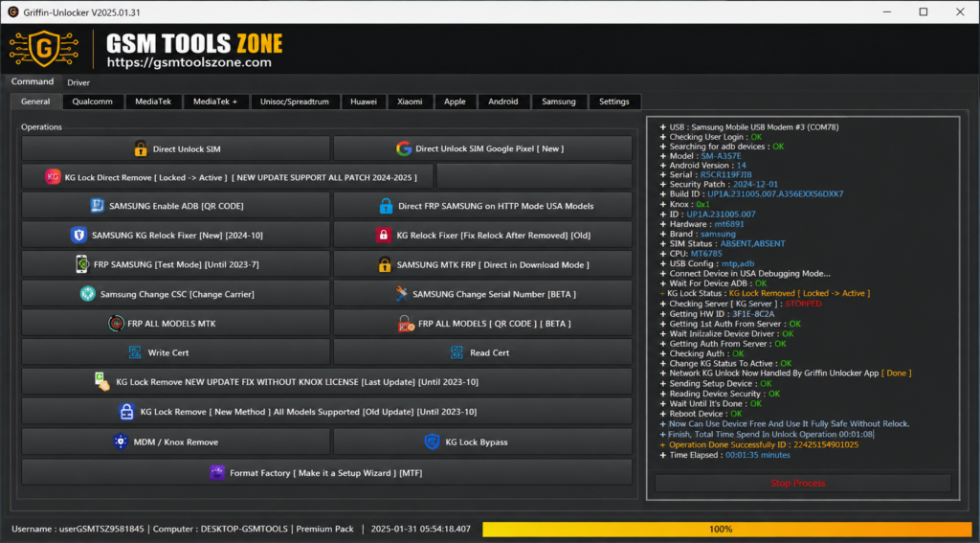Viewport: 980px width, 543px height.
Task: Switch to the MediaTek tab
Action: point(153,102)
